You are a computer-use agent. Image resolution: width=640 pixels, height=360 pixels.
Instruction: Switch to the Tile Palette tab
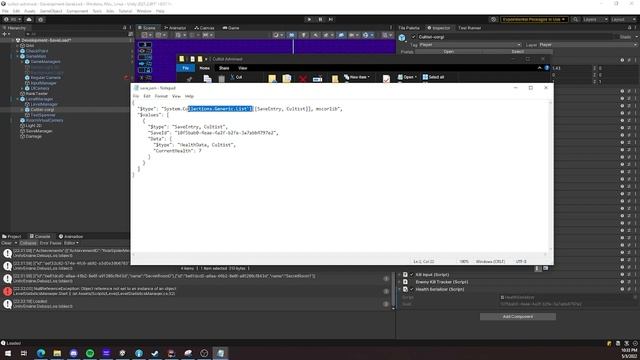[409, 28]
